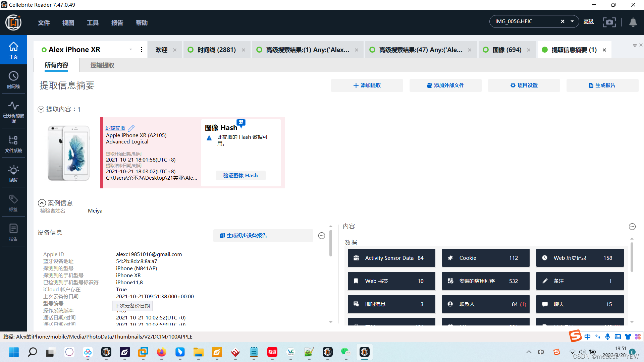
Task: Open the 工具 menu
Action: click(93, 23)
